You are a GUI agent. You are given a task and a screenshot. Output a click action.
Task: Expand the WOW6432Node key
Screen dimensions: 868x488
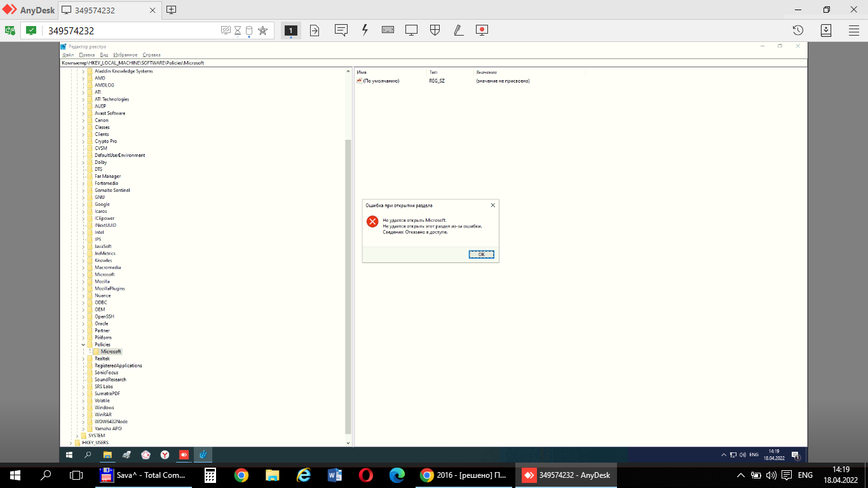pos(83,421)
